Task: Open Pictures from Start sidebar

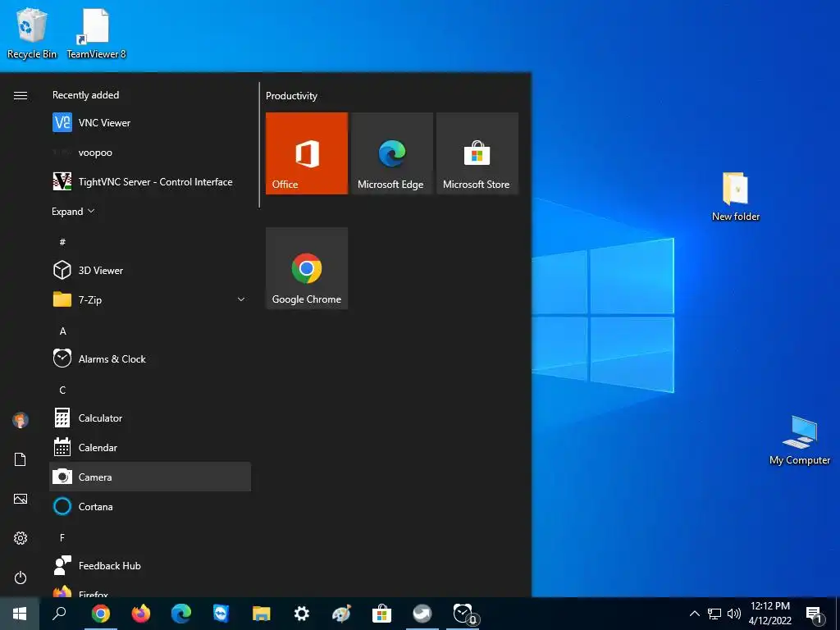Action: 21,499
